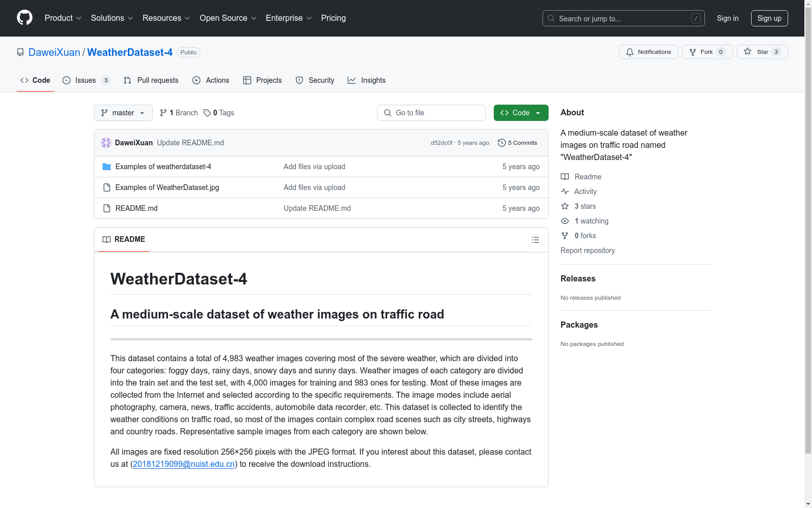This screenshot has width=812, height=508.
Task: Select the README tab header
Action: pyautogui.click(x=124, y=239)
